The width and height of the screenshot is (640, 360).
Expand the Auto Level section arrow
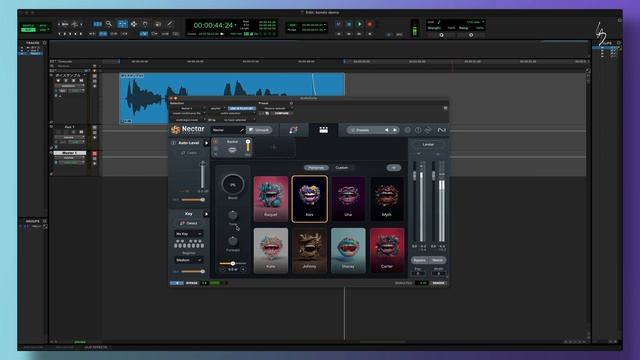click(x=206, y=143)
